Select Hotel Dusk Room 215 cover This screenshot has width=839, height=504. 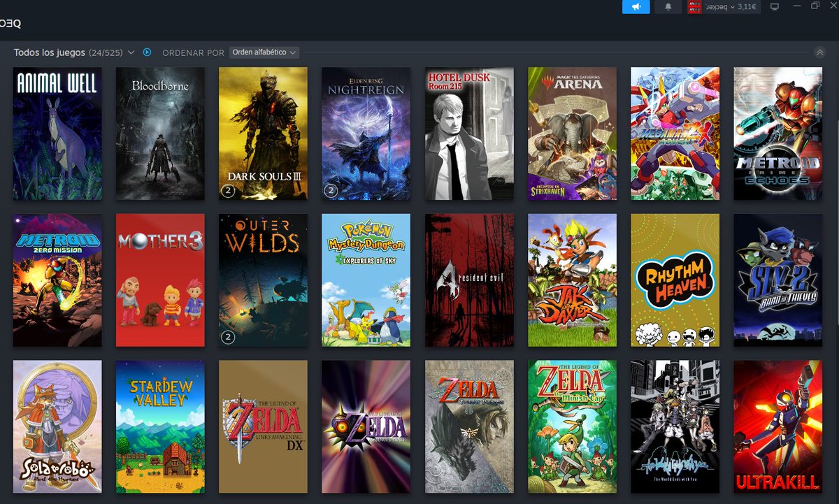tap(469, 134)
